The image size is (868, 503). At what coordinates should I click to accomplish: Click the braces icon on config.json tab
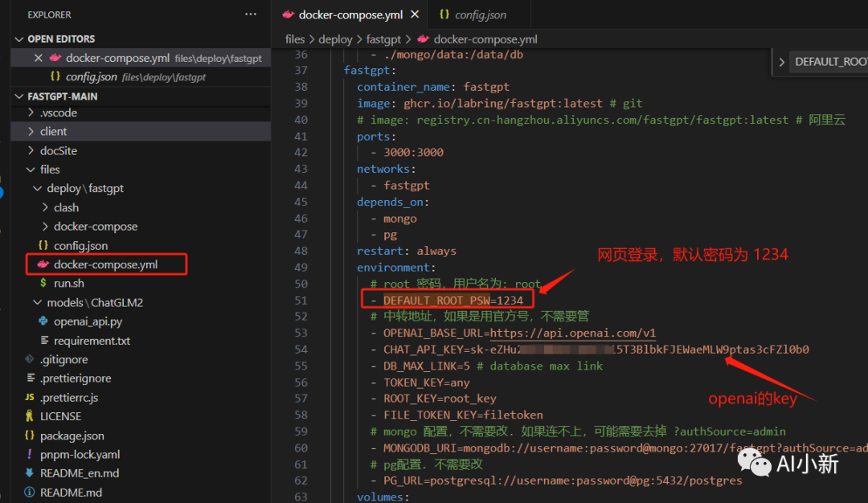pyautogui.click(x=444, y=14)
